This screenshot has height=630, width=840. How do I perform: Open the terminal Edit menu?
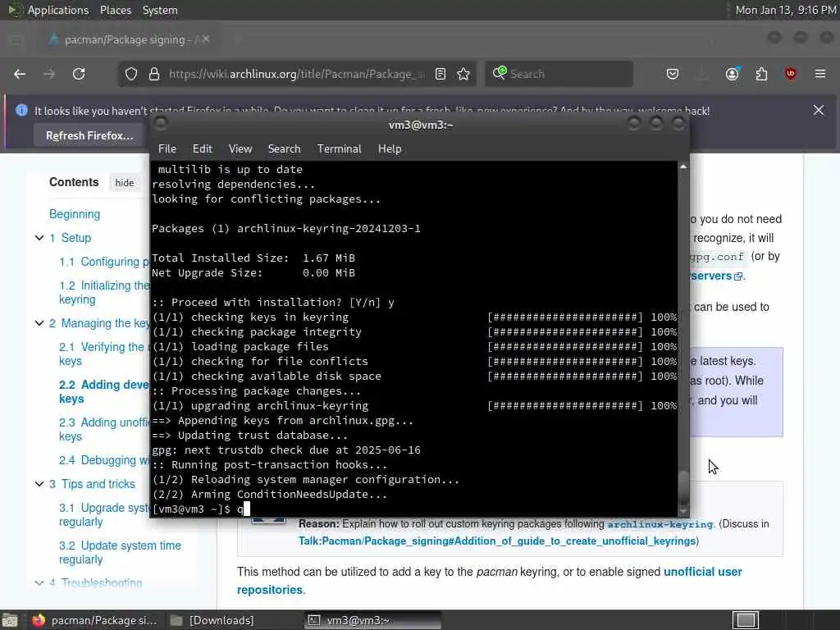click(203, 149)
